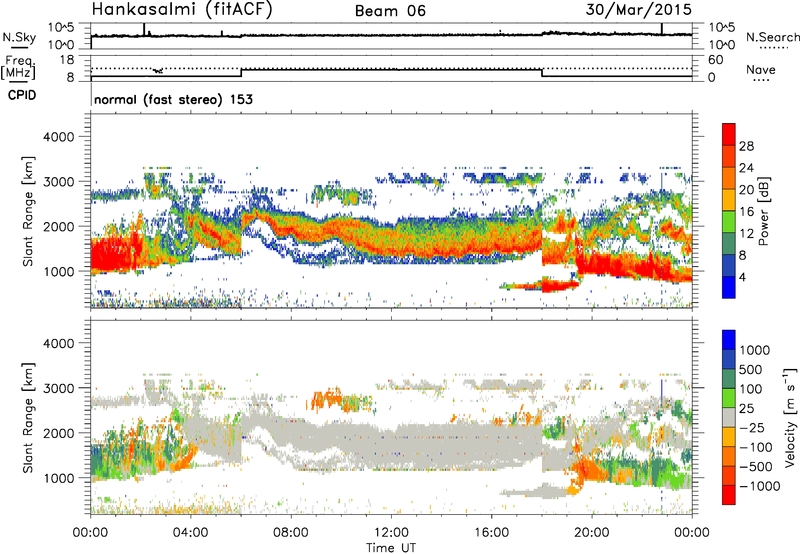Click the Power [dB] colorbar red segment

pyautogui.click(x=729, y=134)
